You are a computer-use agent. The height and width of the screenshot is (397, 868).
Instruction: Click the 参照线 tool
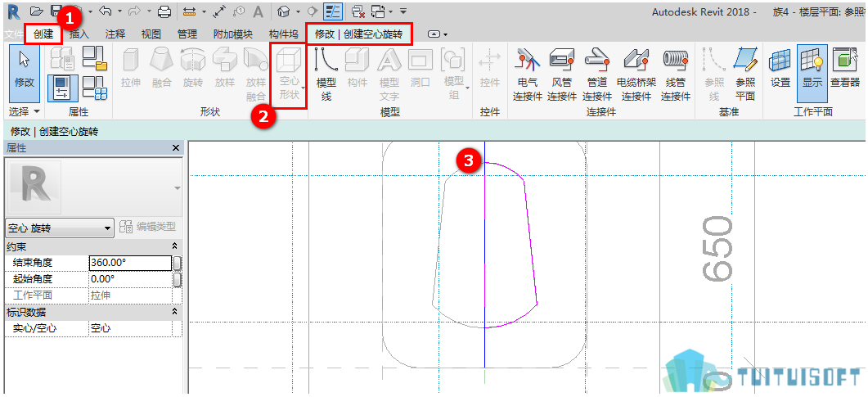[x=714, y=74]
